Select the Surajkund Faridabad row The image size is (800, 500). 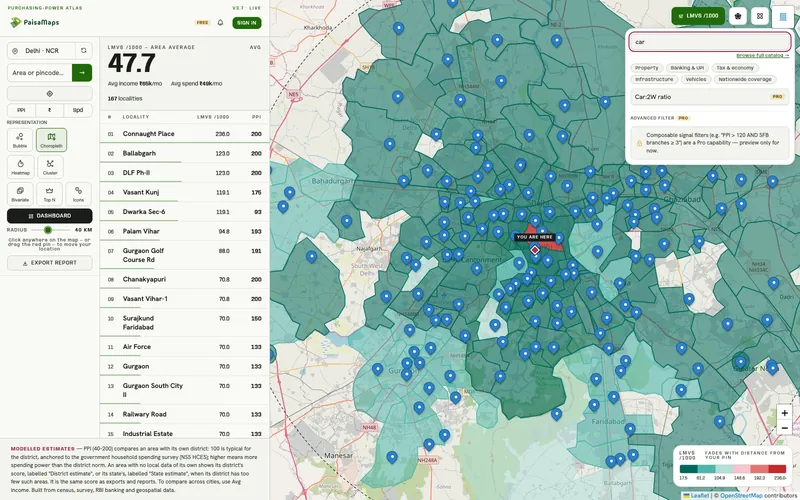click(x=184, y=322)
